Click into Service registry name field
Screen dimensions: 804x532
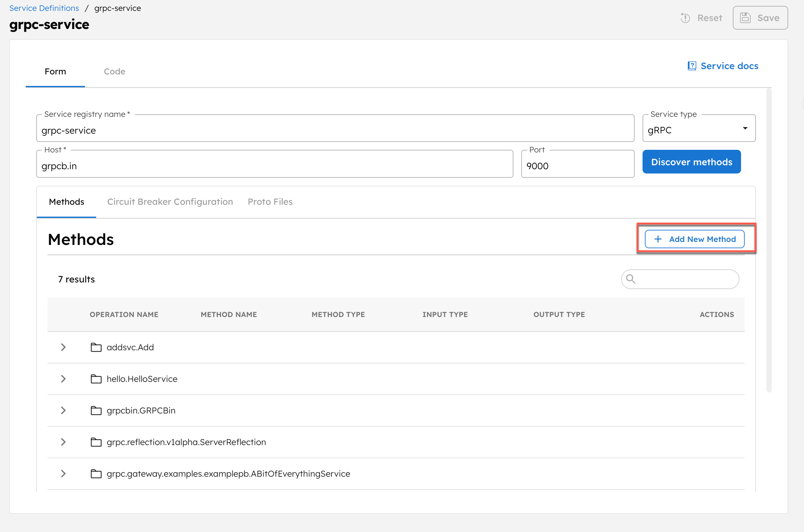(335, 128)
